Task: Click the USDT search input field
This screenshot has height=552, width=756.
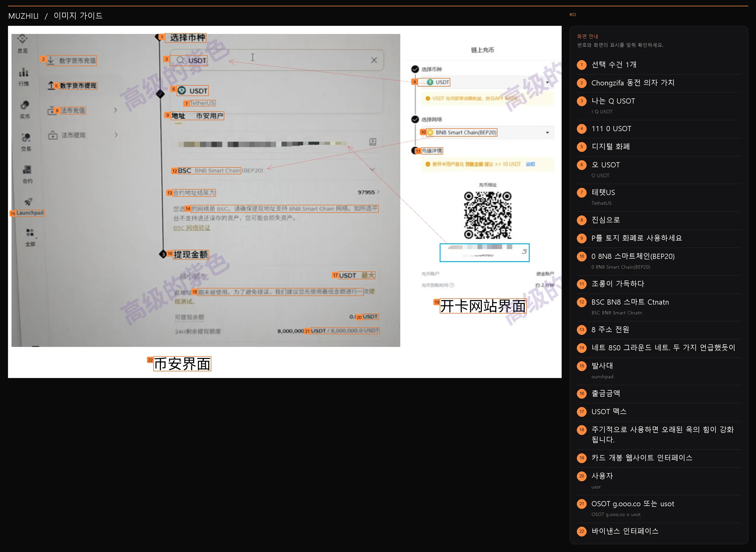Action: click(x=277, y=60)
